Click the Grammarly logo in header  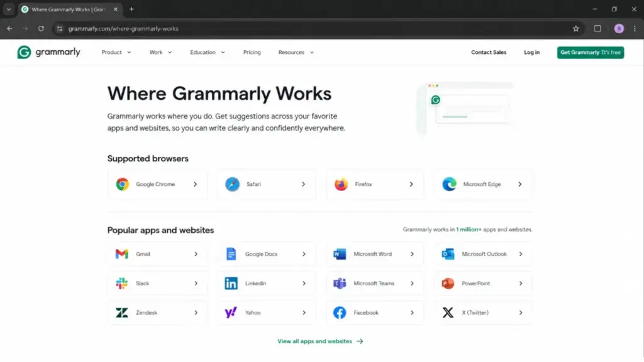click(48, 52)
